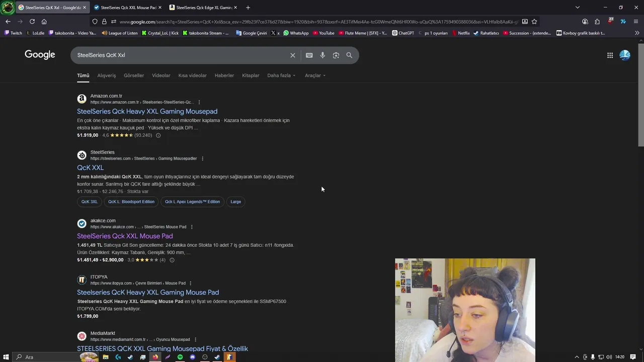This screenshot has height=362, width=644.
Task: Switch to the Videolar tab
Action: [161, 75]
